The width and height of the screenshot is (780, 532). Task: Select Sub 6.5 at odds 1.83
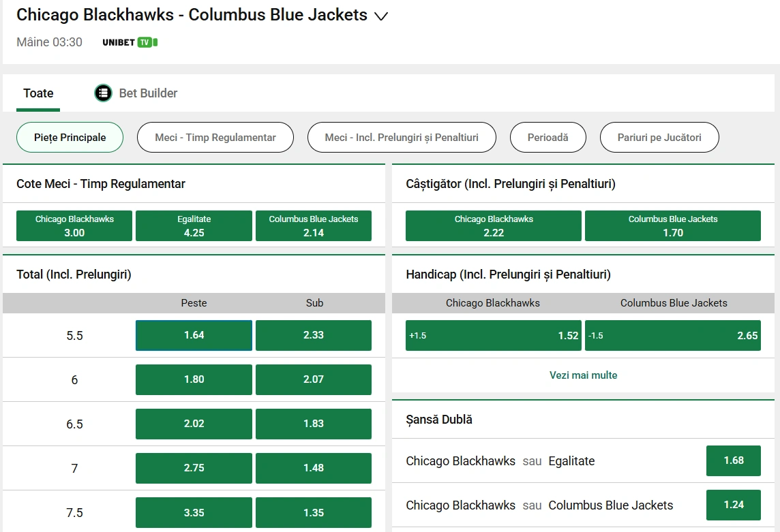tap(313, 424)
